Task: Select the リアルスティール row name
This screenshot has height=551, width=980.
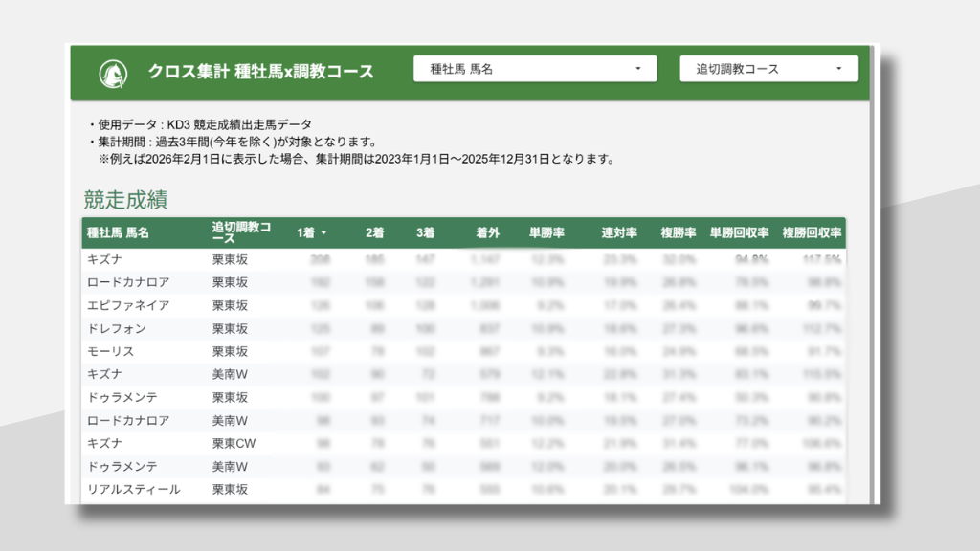Action: point(133,489)
